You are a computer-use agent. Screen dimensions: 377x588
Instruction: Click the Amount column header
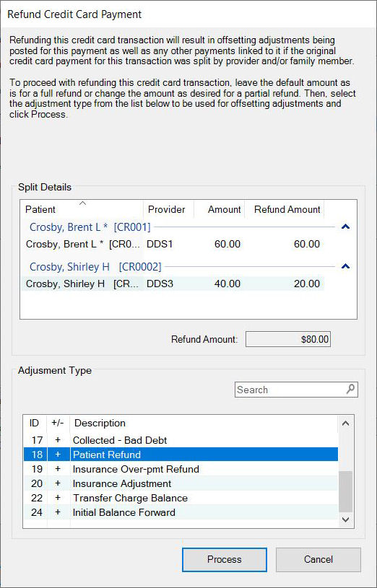click(220, 209)
